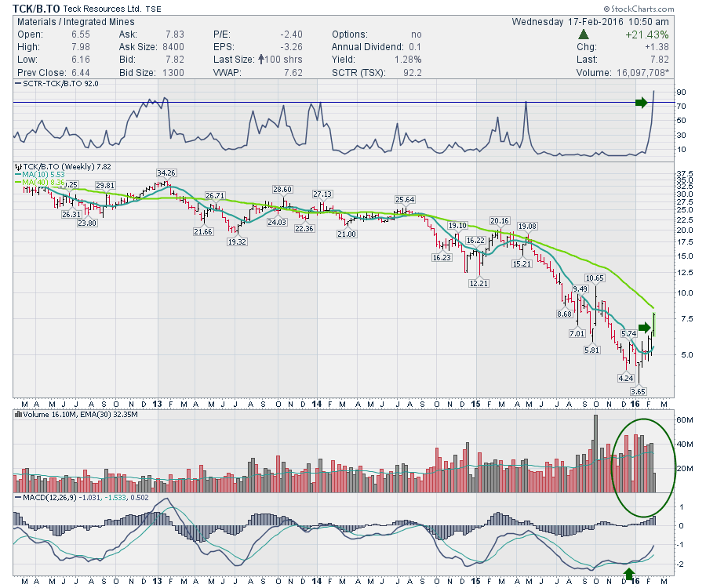
Task: Click the candlestick icon next to TCK/B.TO (Weekly)
Action: coord(18,167)
